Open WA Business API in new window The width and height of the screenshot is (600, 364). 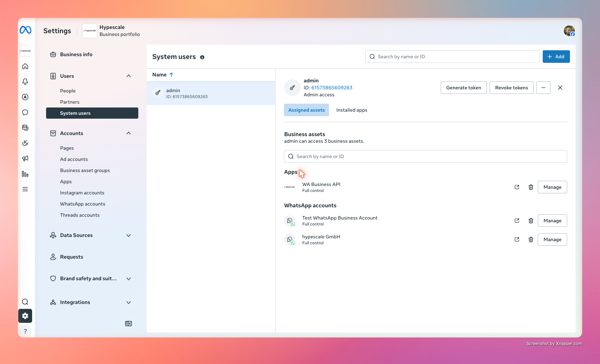pos(517,187)
